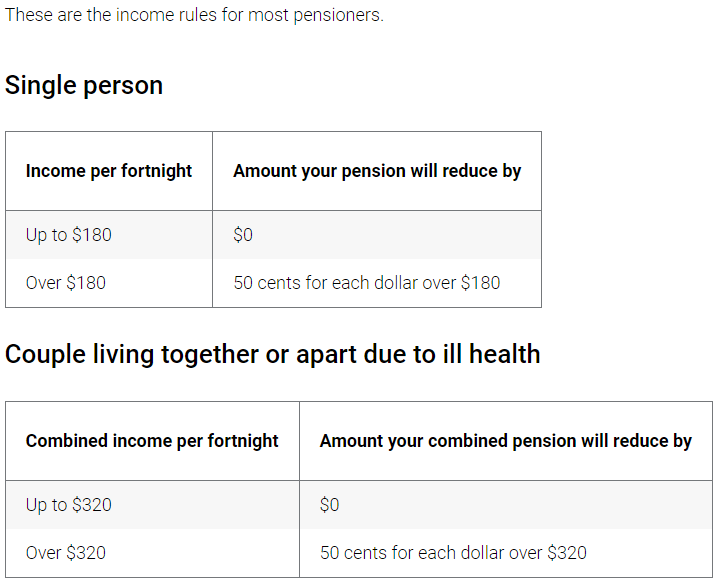Click the 'Over $180' cell

pos(66,283)
